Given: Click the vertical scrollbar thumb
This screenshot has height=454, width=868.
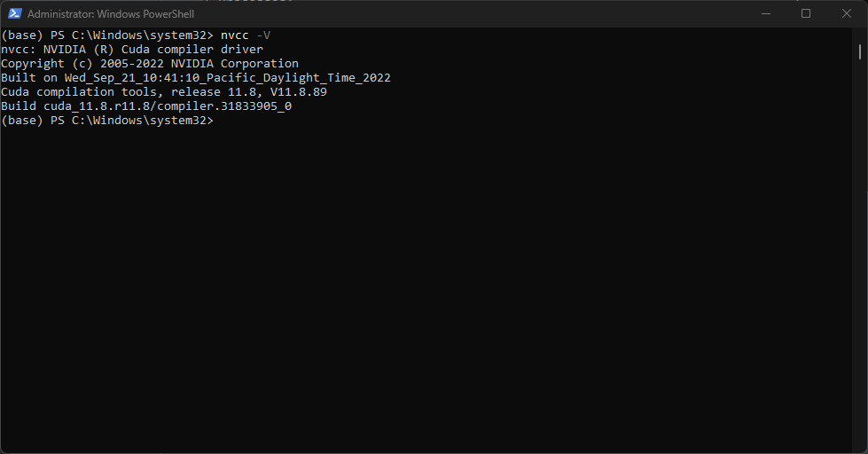Looking at the screenshot, I should (860, 52).
